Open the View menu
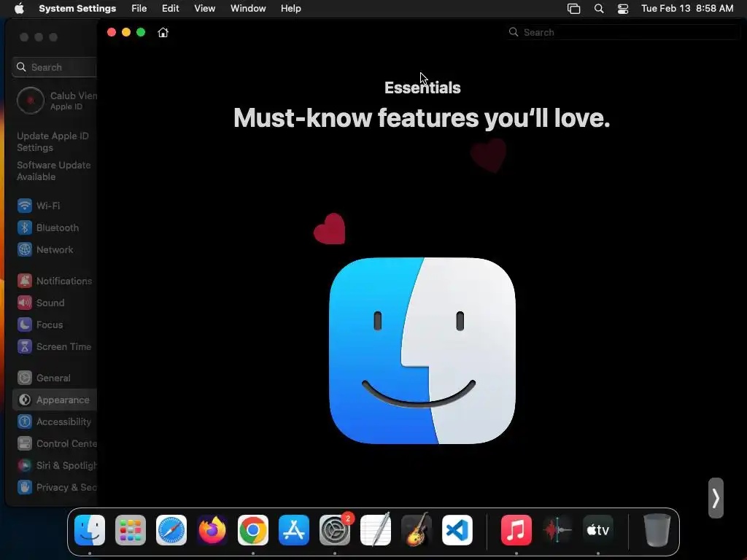 click(x=204, y=8)
